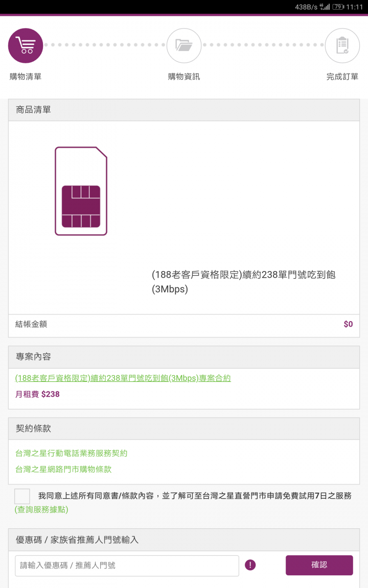Open the 查詢服務據點 link
Image resolution: width=368 pixels, height=588 pixels.
pyautogui.click(x=41, y=509)
